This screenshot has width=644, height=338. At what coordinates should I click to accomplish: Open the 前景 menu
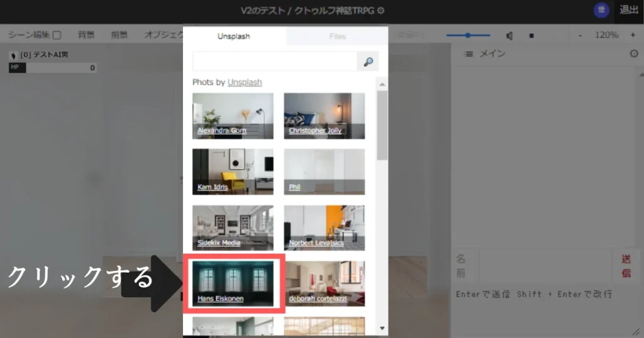coord(119,35)
